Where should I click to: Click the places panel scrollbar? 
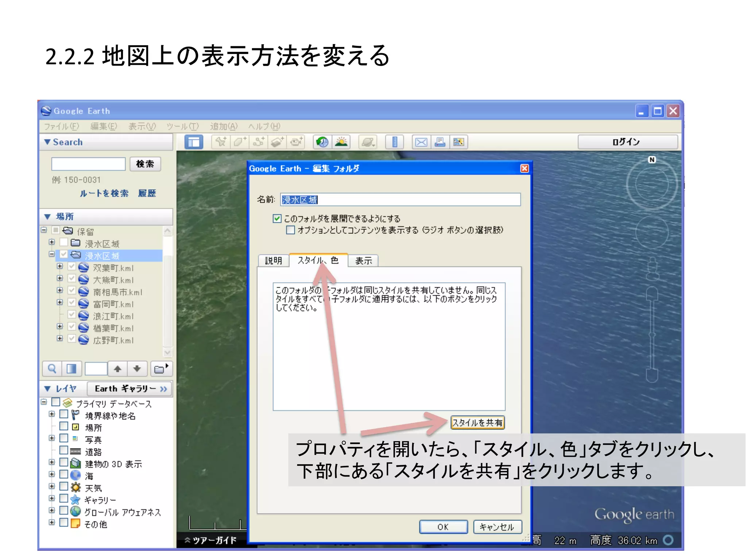click(x=168, y=292)
